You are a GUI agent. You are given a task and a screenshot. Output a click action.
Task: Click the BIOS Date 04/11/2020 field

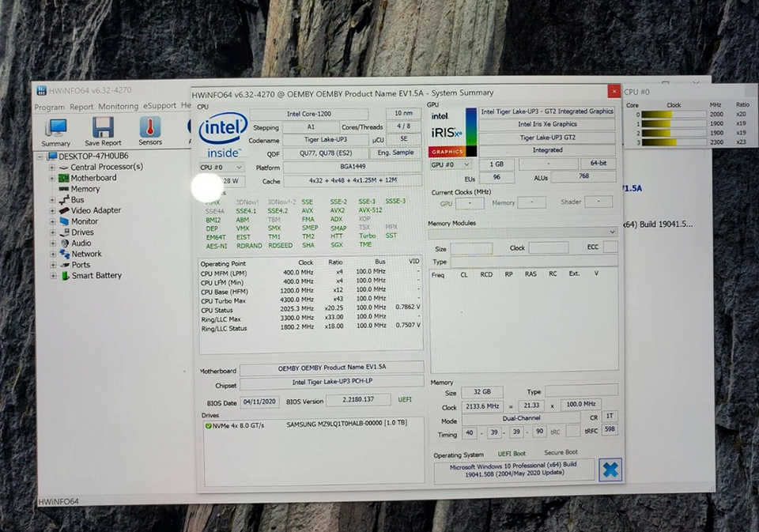pos(259,402)
